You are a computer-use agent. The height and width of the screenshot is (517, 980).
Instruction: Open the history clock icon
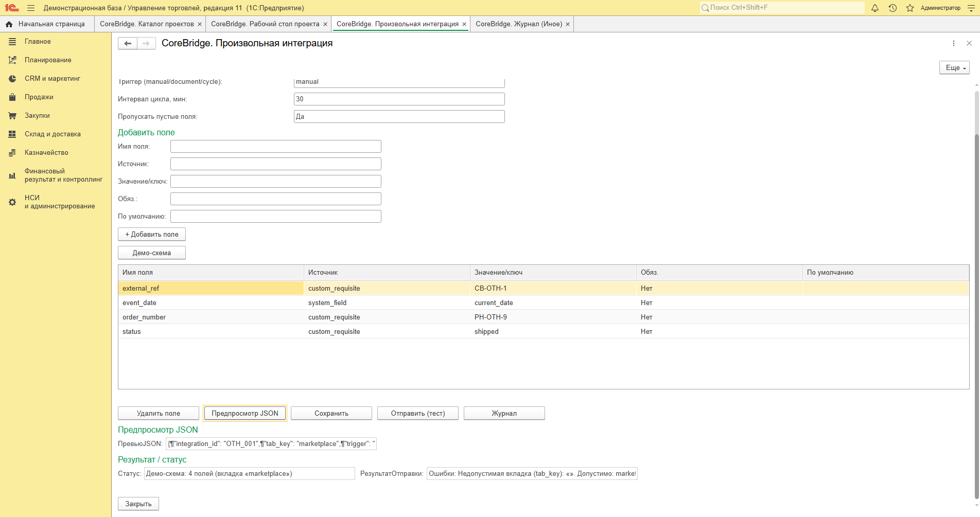pos(892,8)
